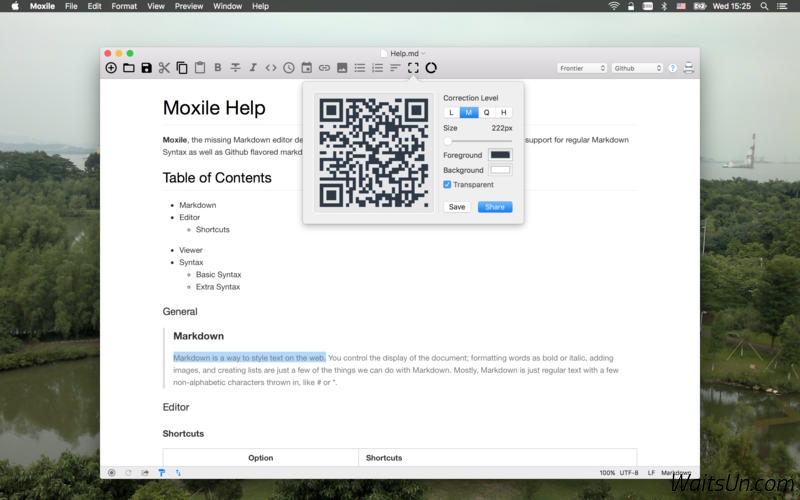Click the "Shortcuts" table of contents item
Screen dimensions: 800x500
pyautogui.click(x=213, y=230)
